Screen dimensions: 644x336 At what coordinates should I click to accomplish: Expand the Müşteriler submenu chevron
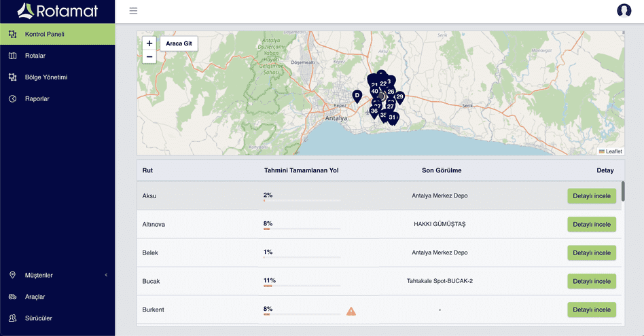(x=106, y=275)
